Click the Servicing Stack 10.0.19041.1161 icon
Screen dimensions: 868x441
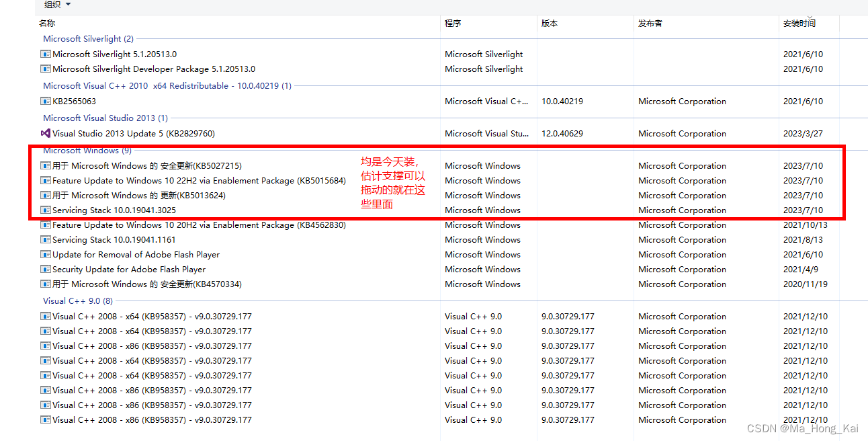46,240
